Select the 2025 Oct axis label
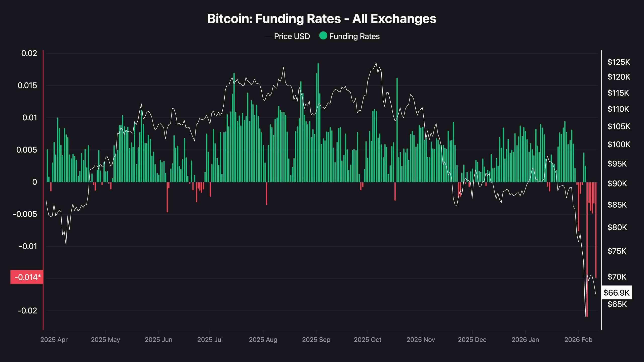644x362 pixels. click(368, 340)
